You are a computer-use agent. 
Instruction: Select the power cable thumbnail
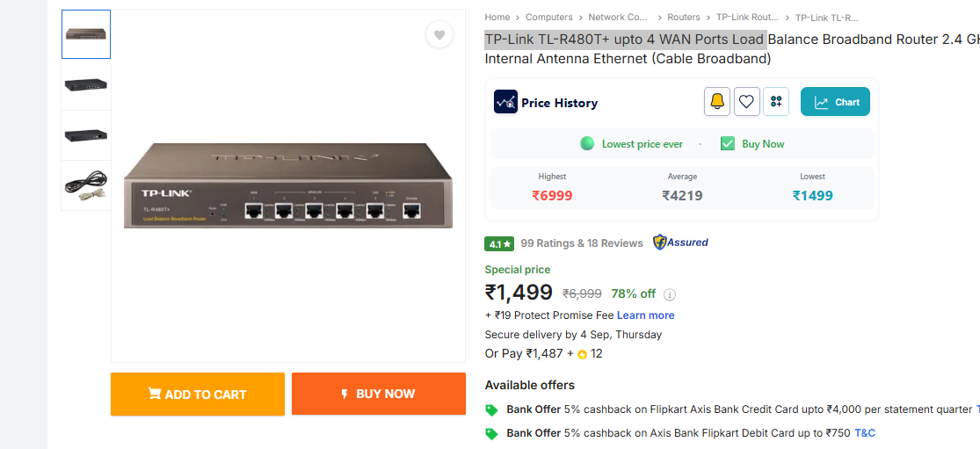pyautogui.click(x=86, y=185)
